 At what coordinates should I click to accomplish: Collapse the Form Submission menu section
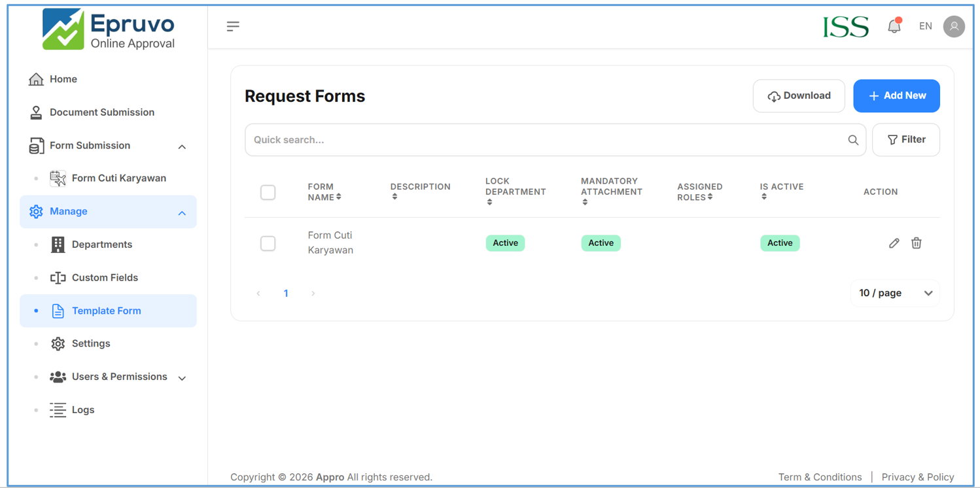182,146
